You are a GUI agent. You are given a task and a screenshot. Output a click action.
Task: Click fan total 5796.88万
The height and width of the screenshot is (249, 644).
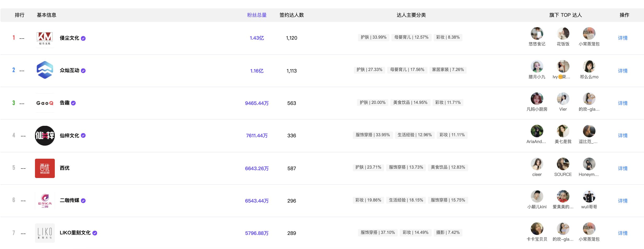pyautogui.click(x=257, y=233)
